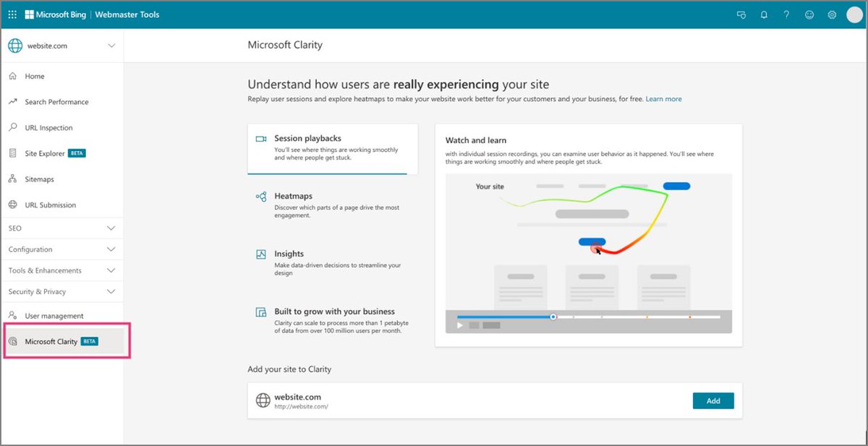Click the Sitemaps hierarchy icon
The image size is (868, 446).
tap(12, 179)
